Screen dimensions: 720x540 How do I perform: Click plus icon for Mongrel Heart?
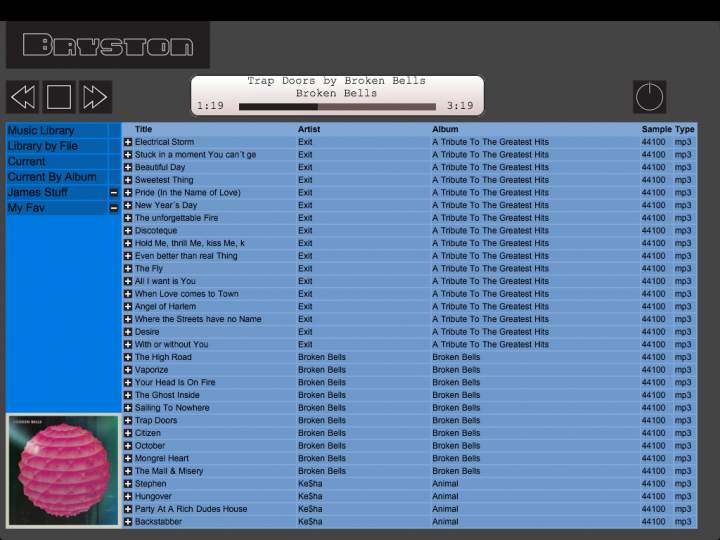[x=128, y=458]
